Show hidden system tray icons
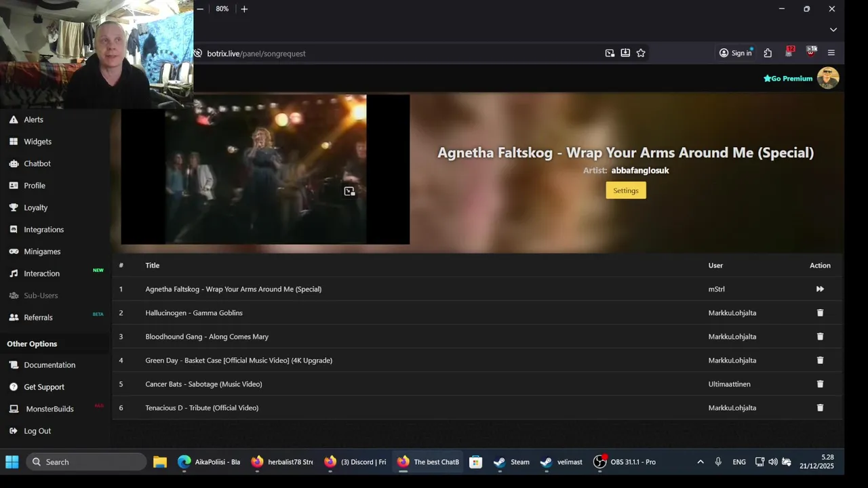Screen dimensions: 868x488 (701, 462)
